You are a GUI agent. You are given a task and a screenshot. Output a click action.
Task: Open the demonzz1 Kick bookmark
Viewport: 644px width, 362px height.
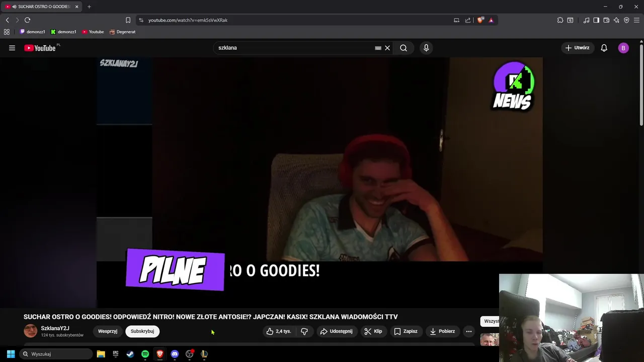coord(63,32)
